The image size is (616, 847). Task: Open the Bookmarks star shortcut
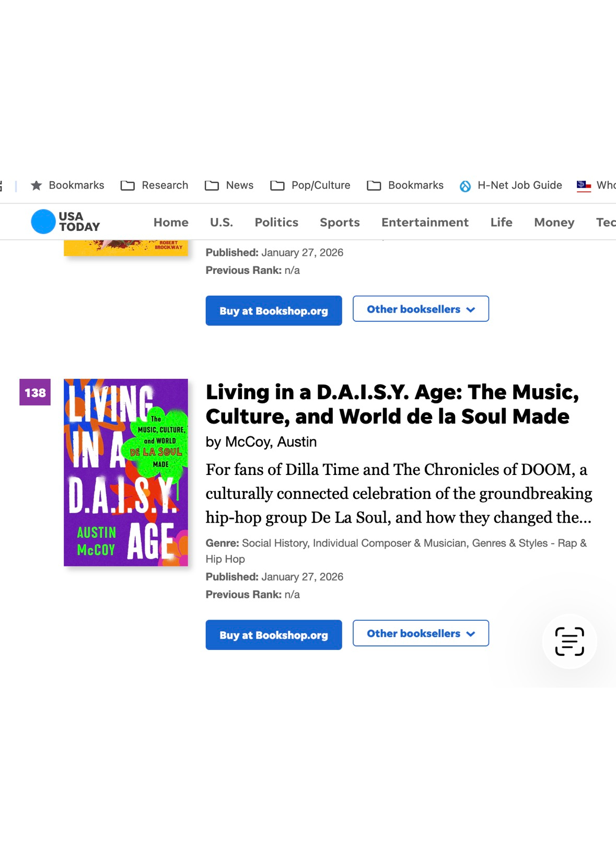pyautogui.click(x=67, y=185)
